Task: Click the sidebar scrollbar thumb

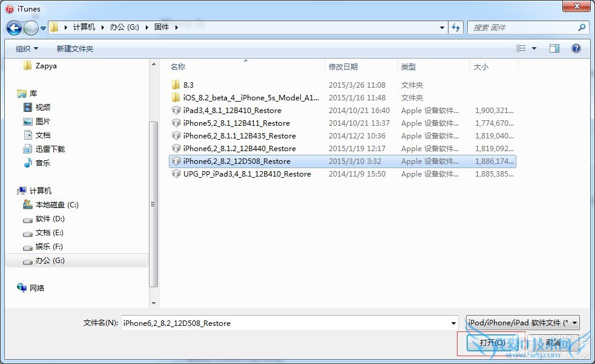Action: tap(154, 204)
